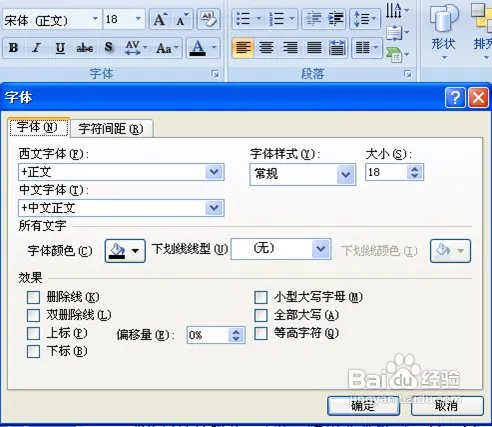Convert to SmartArt graphic button
Screen dimensions: 492x427
click(x=397, y=54)
